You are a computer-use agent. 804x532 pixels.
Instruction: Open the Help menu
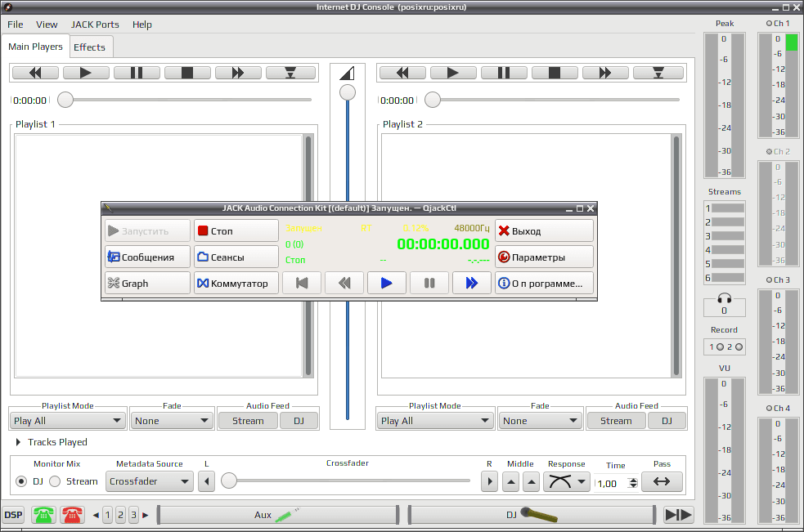click(x=142, y=25)
